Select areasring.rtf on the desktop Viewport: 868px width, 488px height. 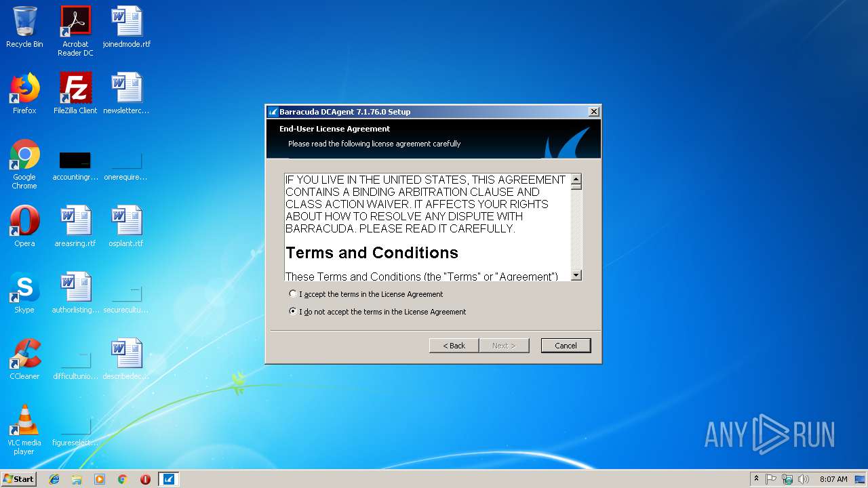[x=75, y=226]
